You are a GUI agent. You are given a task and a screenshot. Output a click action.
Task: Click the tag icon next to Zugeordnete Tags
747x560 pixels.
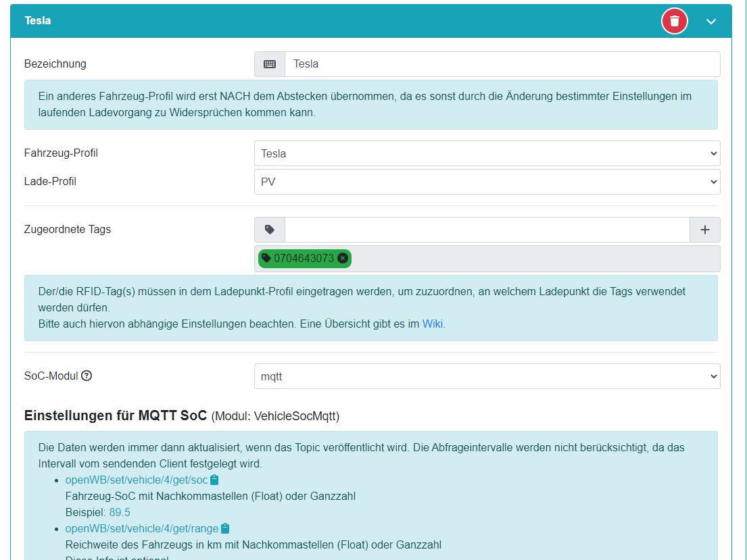click(270, 230)
